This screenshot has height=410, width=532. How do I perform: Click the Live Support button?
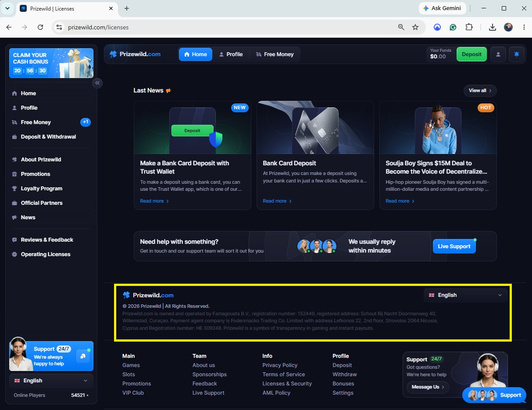pos(454,246)
